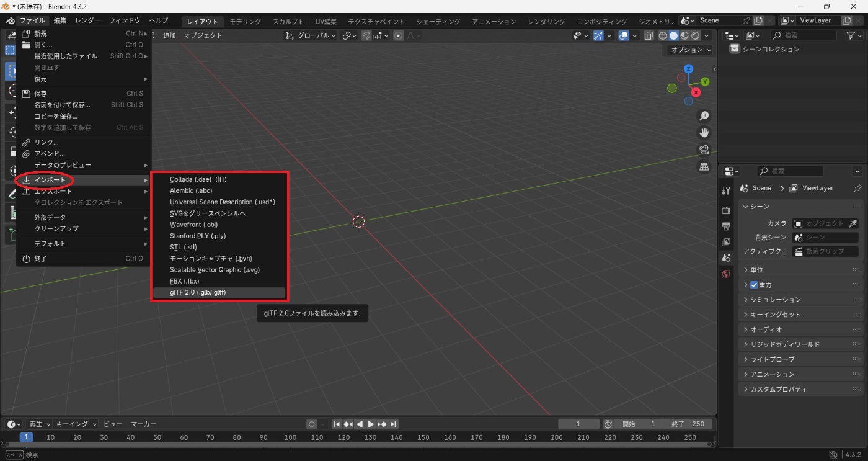Expand the リジッドボディワールド panel
Screen dimensions: 868x461
[801, 344]
